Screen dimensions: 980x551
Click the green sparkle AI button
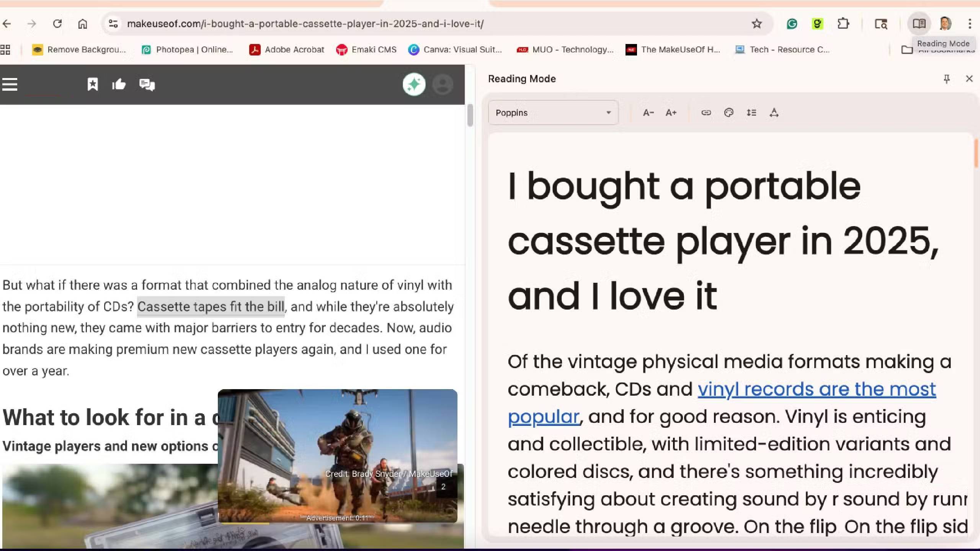click(x=414, y=84)
